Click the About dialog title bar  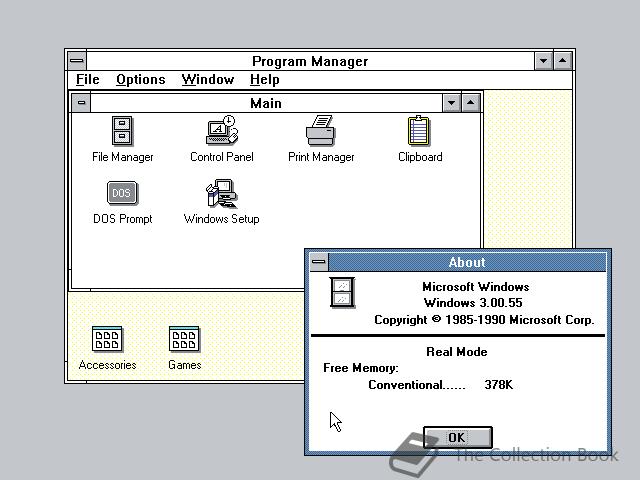pos(467,262)
